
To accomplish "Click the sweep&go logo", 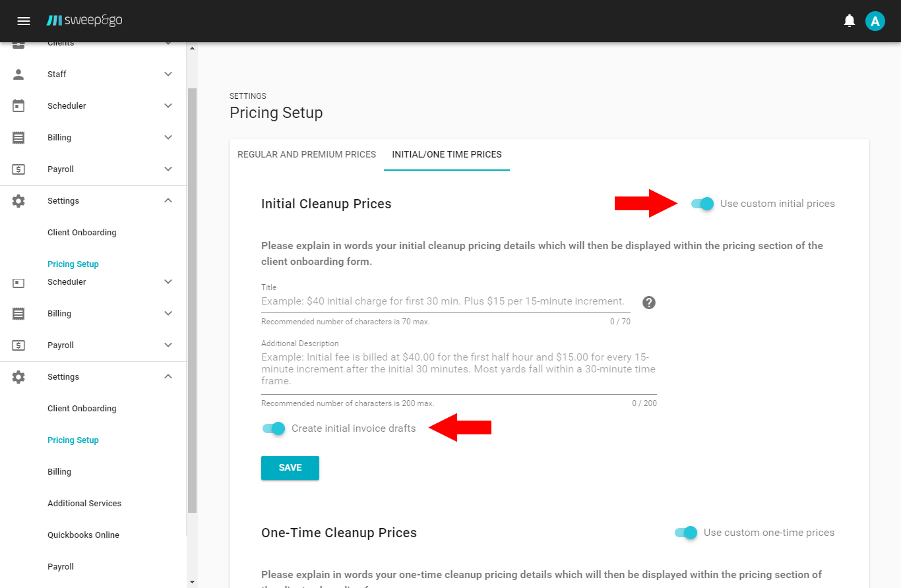I will [x=84, y=20].
